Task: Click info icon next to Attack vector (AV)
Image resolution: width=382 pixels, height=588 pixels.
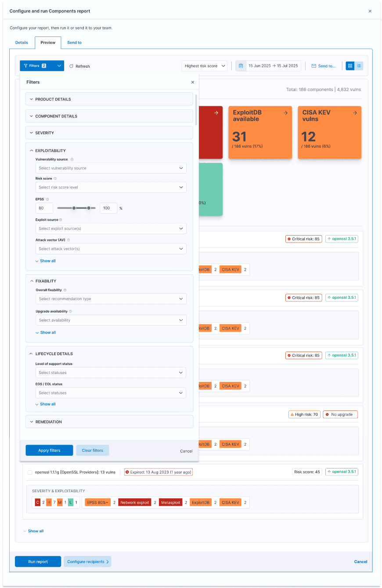Action: click(68, 240)
